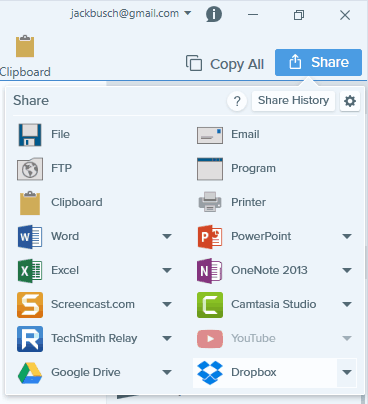
Task: Select Clipboard label in the Share list
Action: coord(77,202)
